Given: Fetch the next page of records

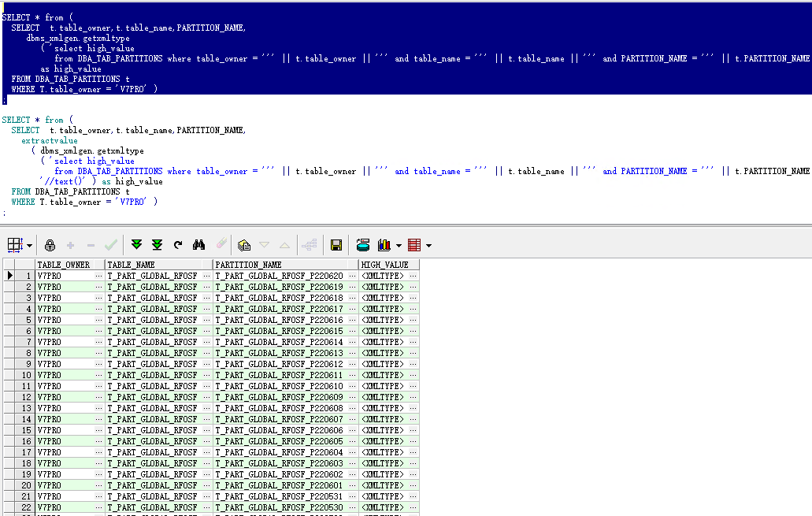Looking at the screenshot, I should (135, 245).
